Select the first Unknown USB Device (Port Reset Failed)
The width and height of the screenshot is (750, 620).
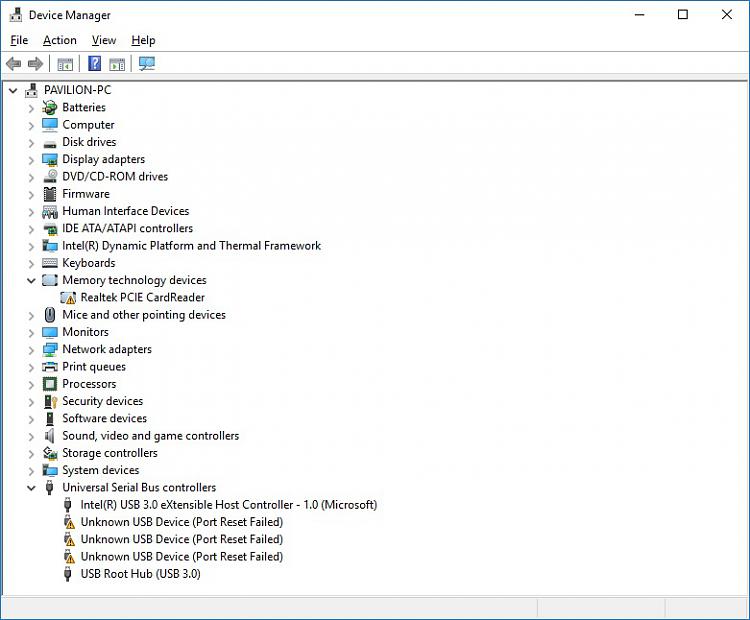(x=182, y=522)
